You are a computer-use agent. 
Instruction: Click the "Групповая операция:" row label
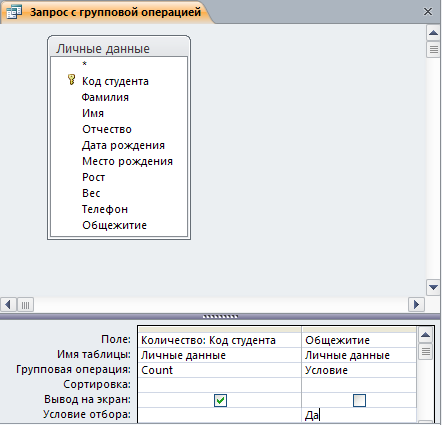coord(73,369)
